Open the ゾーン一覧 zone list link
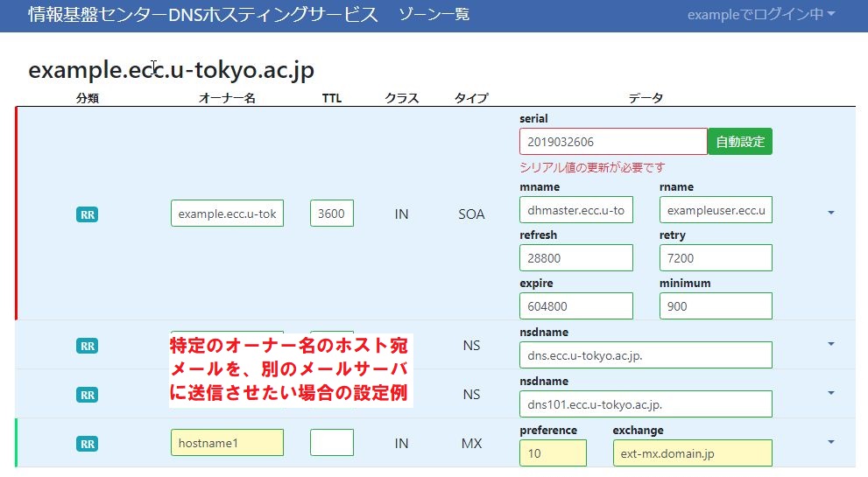The width and height of the screenshot is (868, 477). [434, 14]
